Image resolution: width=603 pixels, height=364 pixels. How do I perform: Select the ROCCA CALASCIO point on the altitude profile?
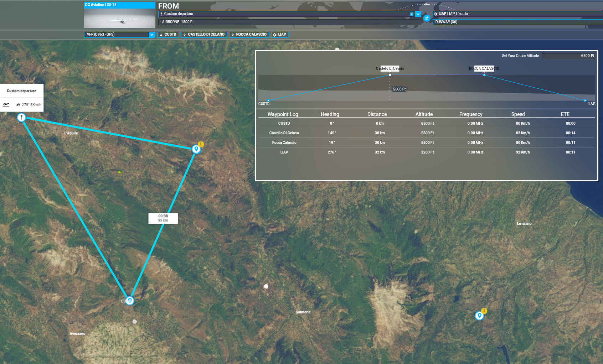point(484,75)
